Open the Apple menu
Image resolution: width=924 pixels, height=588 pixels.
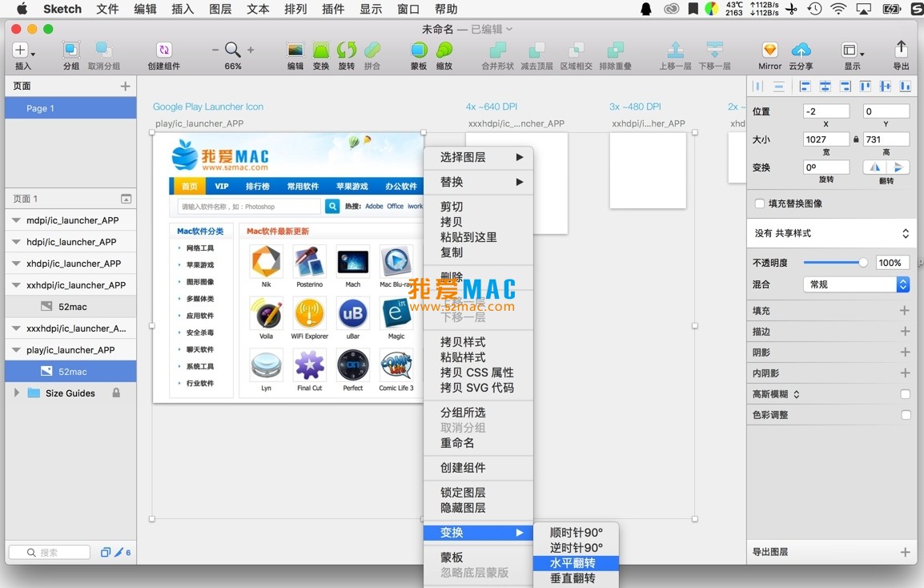22,9
